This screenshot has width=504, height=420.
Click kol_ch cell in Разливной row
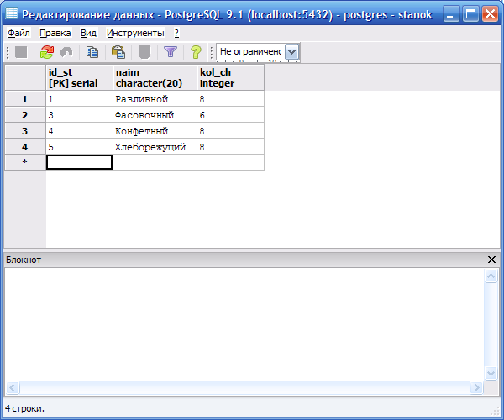(230, 99)
